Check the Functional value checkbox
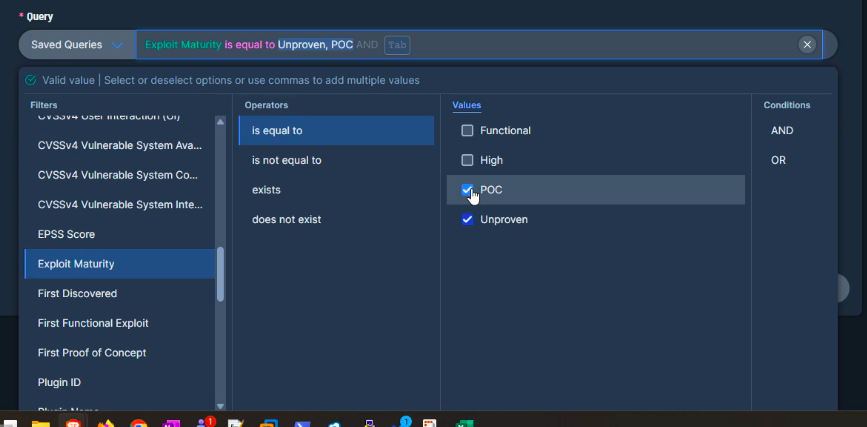This screenshot has height=427, width=867. click(x=467, y=131)
